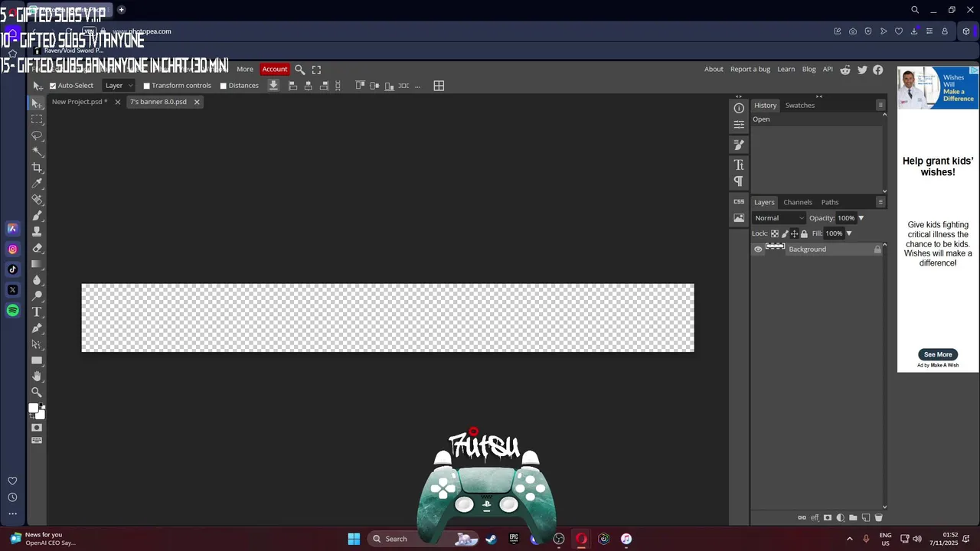
Task: Open the Learn link
Action: [x=786, y=69]
